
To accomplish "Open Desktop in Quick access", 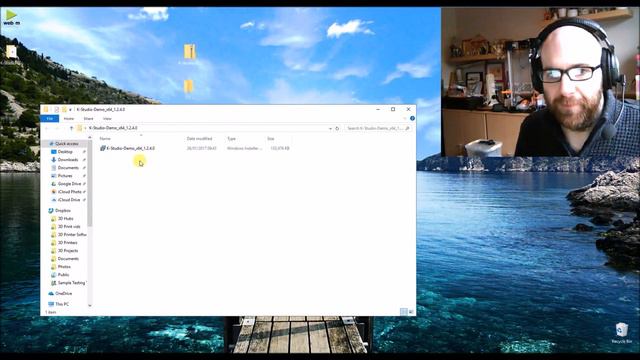I will pyautogui.click(x=65, y=151).
